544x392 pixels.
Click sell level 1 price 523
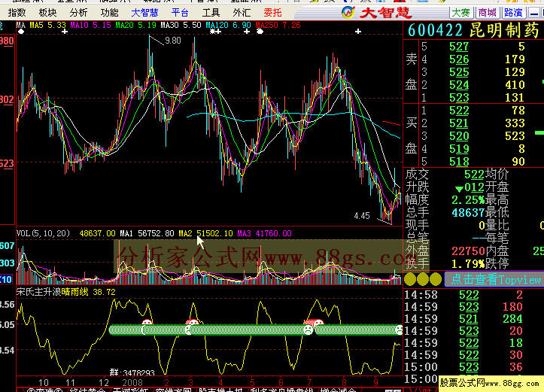point(459,98)
